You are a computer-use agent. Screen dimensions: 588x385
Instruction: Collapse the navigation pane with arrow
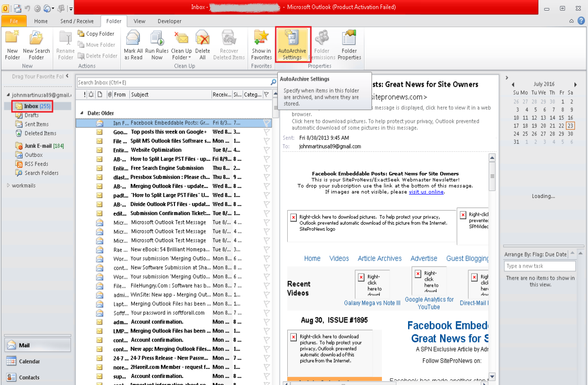pos(67,76)
